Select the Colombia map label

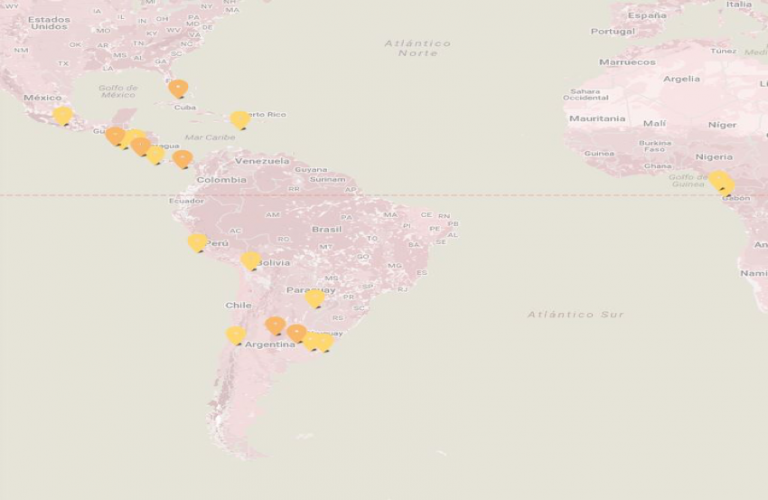click(221, 180)
